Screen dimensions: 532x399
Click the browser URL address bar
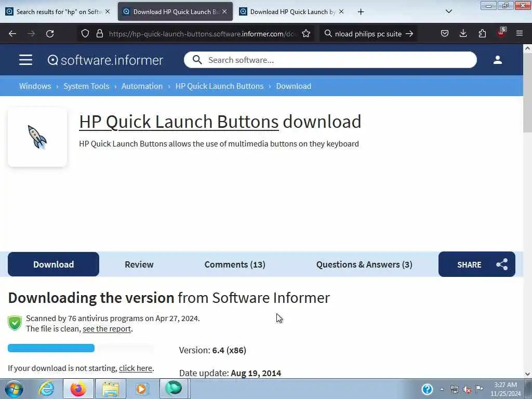[x=203, y=34]
